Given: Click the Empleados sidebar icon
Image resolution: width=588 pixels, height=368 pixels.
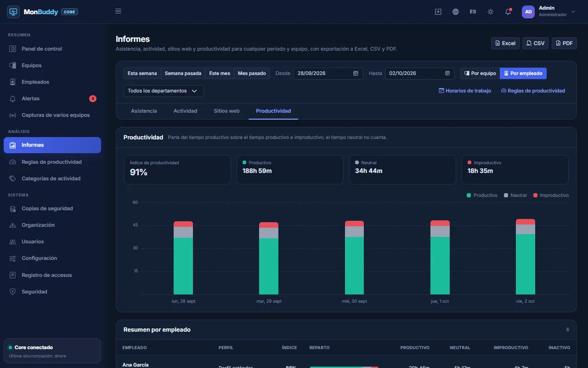Looking at the screenshot, I should click(13, 82).
